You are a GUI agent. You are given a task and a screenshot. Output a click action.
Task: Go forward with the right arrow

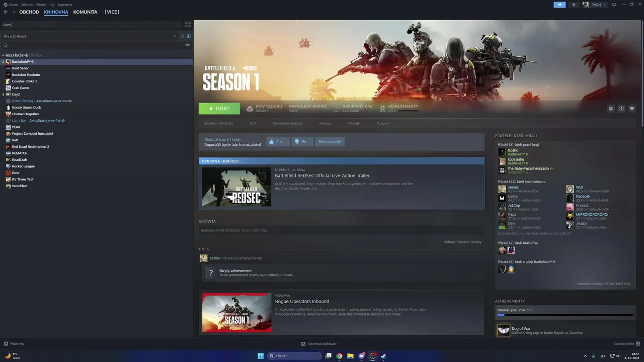[x=14, y=12]
